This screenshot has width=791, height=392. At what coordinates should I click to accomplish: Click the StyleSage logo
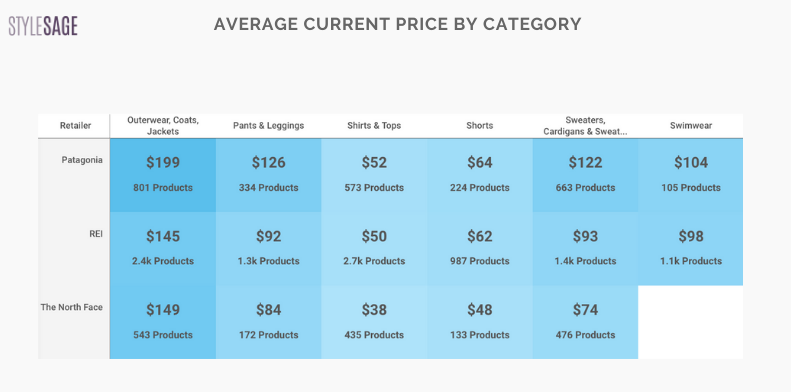coord(43,26)
